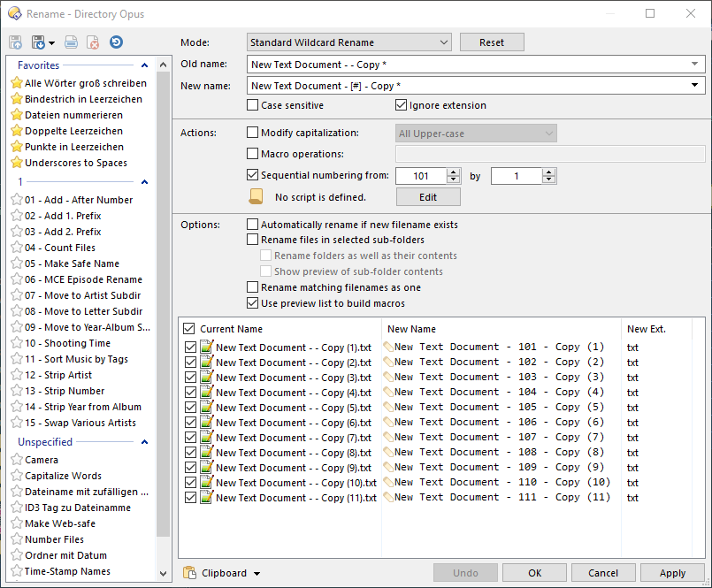The image size is (712, 588).
Task: Click the star beside Number Files
Action: click(17, 539)
